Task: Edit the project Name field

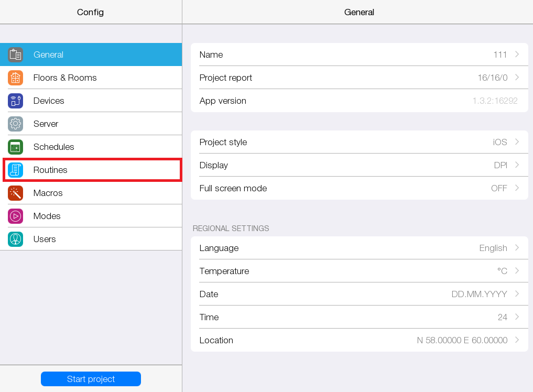Action: click(x=359, y=55)
